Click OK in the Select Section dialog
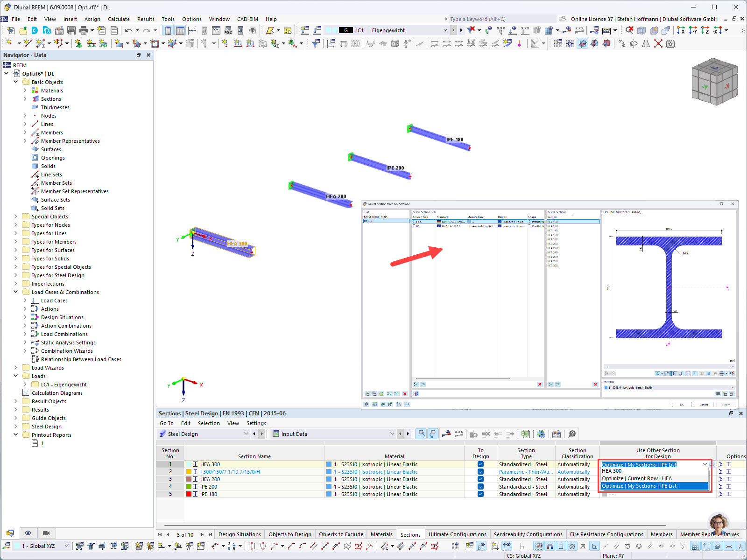Screen dimensions: 747x560 pos(682,405)
